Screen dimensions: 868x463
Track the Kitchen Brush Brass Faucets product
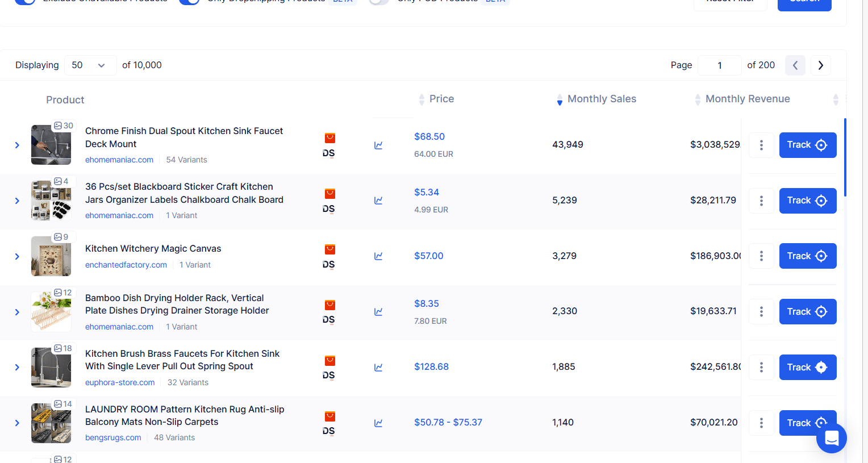click(x=808, y=367)
